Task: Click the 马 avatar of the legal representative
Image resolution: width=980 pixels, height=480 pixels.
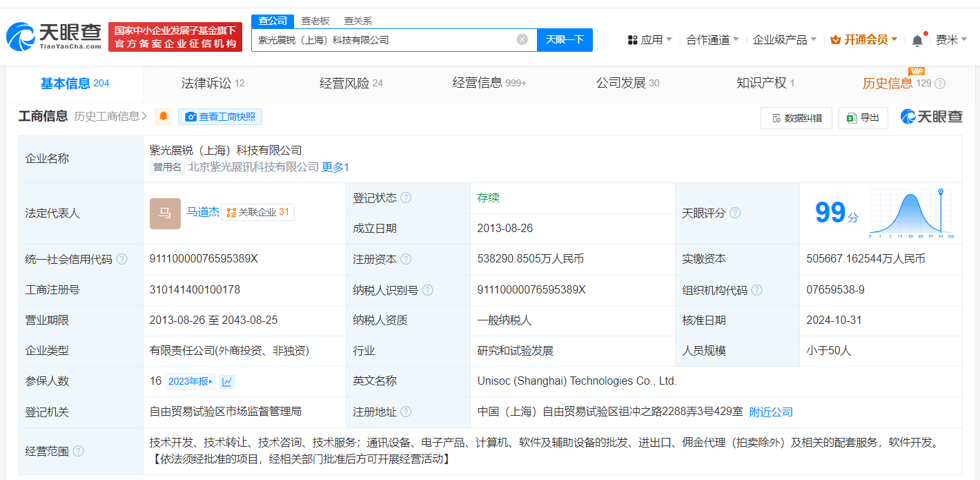Action: coord(165,213)
